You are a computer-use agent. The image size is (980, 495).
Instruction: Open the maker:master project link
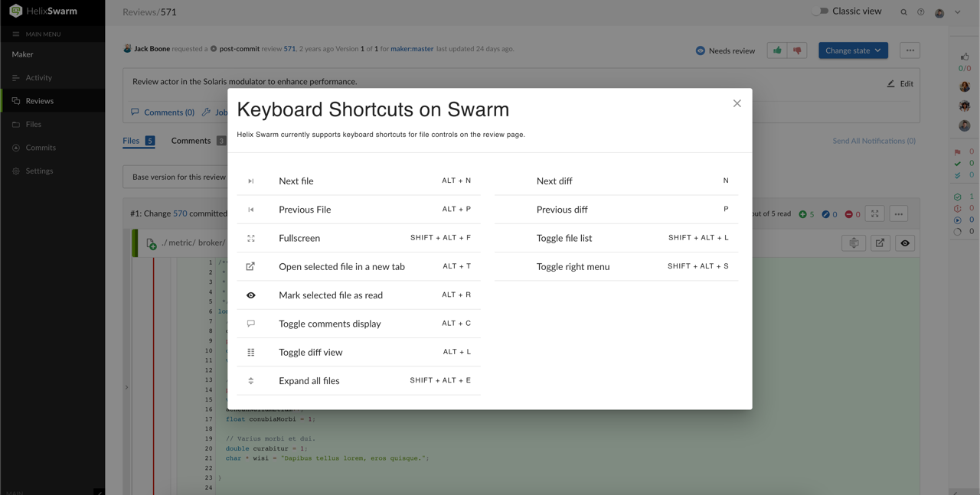point(412,49)
